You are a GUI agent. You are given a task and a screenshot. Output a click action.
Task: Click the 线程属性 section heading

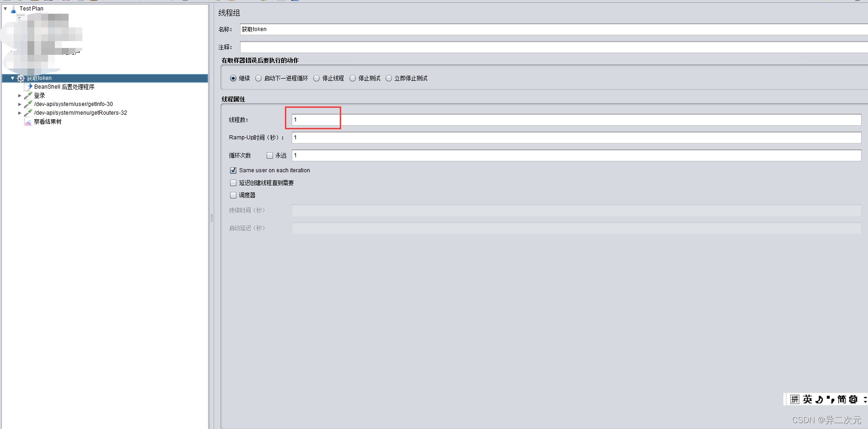(233, 99)
